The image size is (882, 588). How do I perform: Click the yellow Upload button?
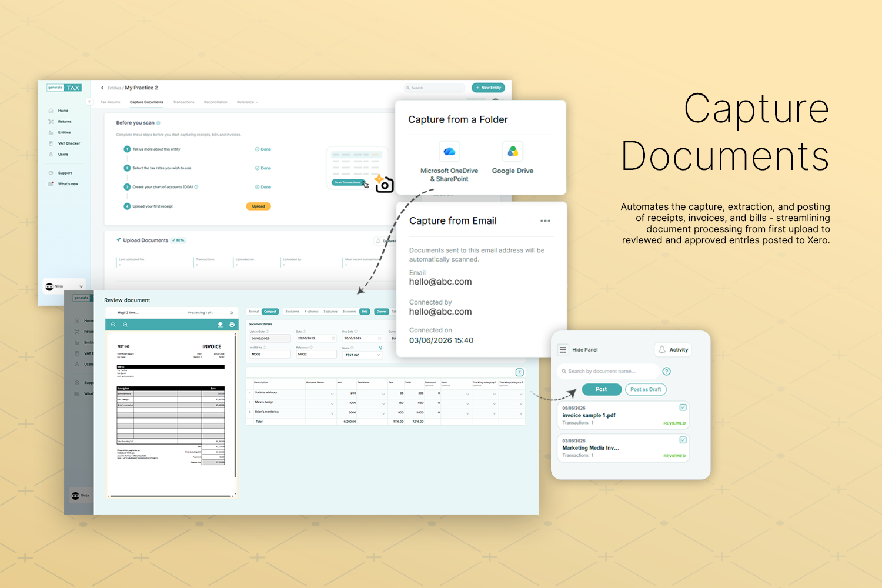coord(258,206)
